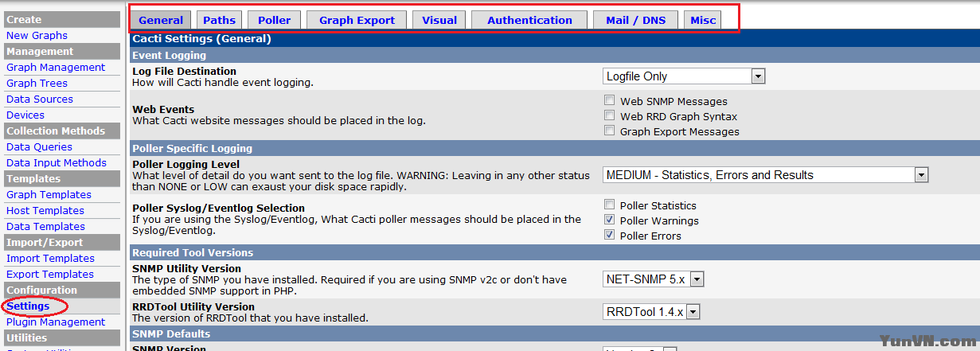This screenshot has width=980, height=351.
Task: Click the RRDTool Utility Version label
Action: [193, 306]
